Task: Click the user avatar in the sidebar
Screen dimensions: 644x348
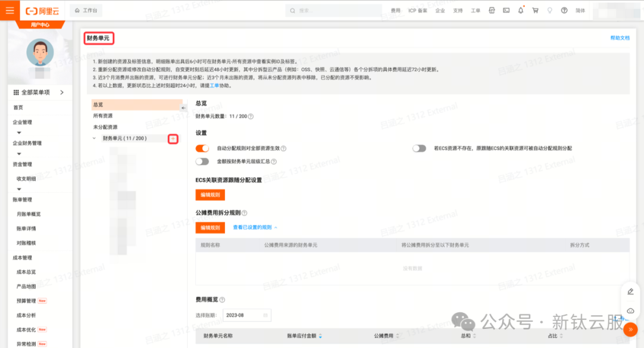Action: click(40, 52)
